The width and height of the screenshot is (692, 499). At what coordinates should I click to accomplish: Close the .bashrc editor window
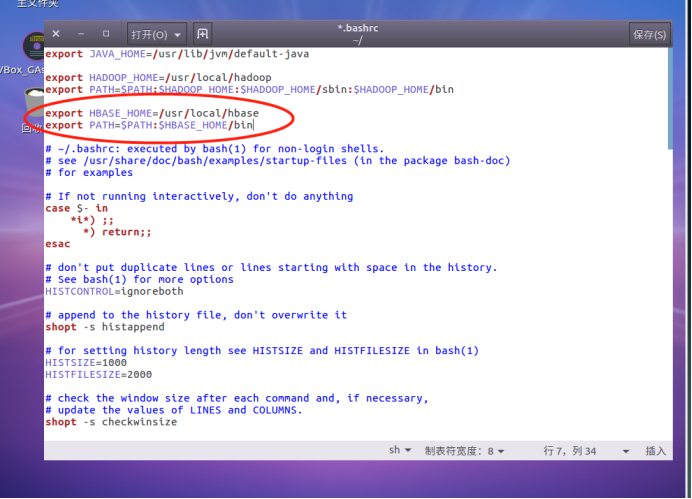56,34
